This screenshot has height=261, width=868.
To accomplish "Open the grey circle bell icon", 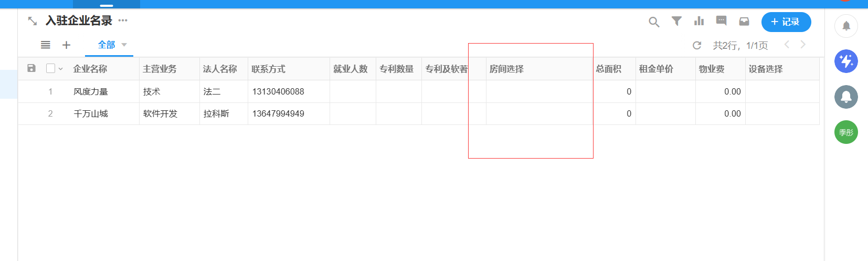I will tap(846, 97).
